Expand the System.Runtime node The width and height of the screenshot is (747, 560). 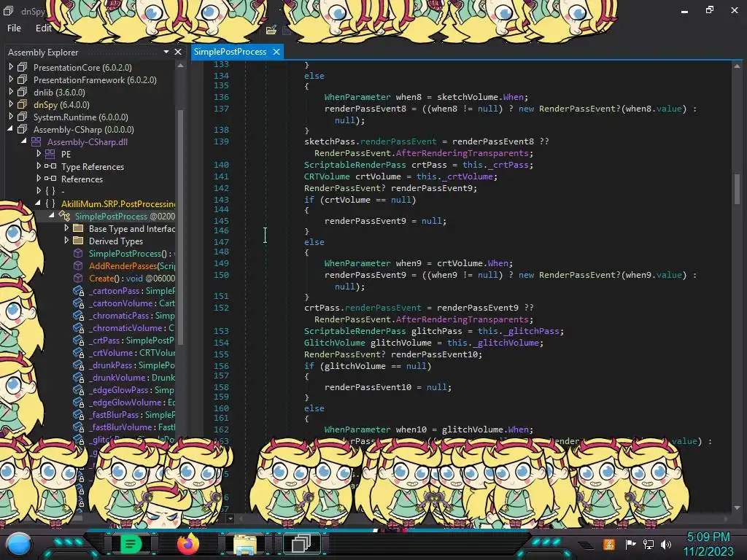[11, 117]
